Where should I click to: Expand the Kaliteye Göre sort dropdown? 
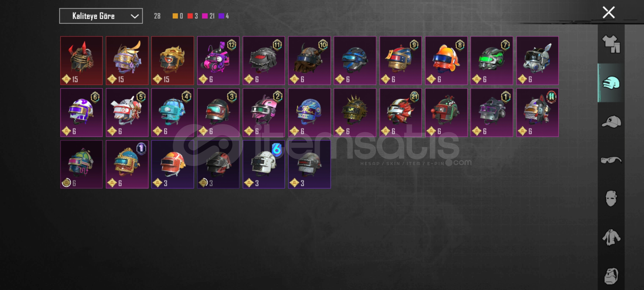101,16
